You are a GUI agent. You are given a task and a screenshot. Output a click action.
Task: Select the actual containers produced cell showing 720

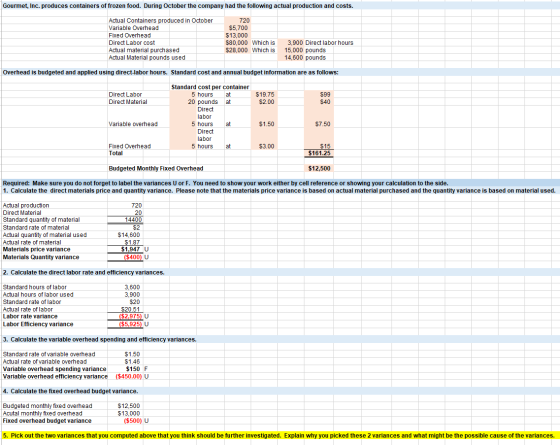tap(238, 21)
